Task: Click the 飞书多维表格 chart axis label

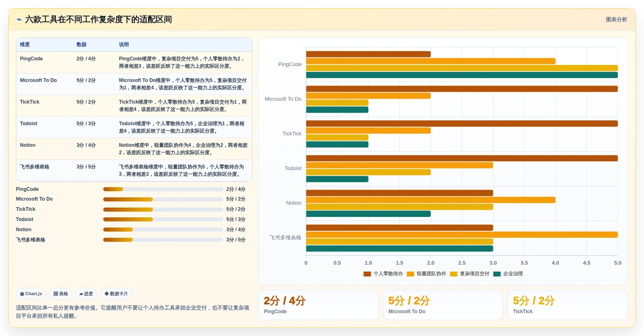Action: pyautogui.click(x=285, y=238)
